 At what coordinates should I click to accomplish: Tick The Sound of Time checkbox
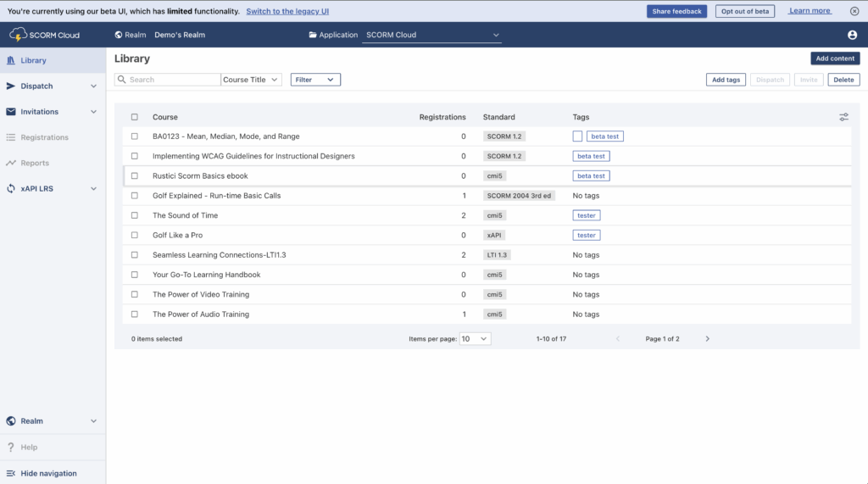coord(135,215)
